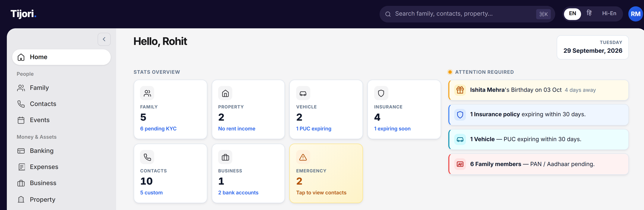Switch language to Hi-En
This screenshot has height=210, width=644.
(x=609, y=13)
